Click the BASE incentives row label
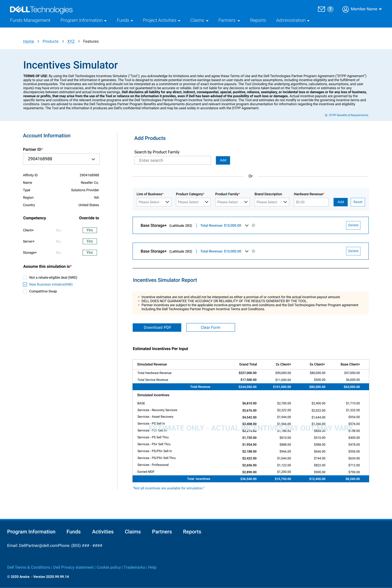This screenshot has height=588, width=392. (x=141, y=403)
